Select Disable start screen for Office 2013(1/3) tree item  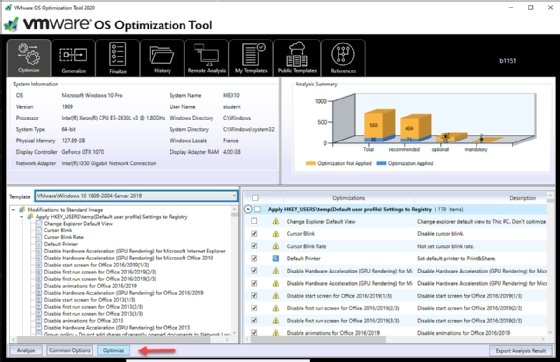coord(89,300)
